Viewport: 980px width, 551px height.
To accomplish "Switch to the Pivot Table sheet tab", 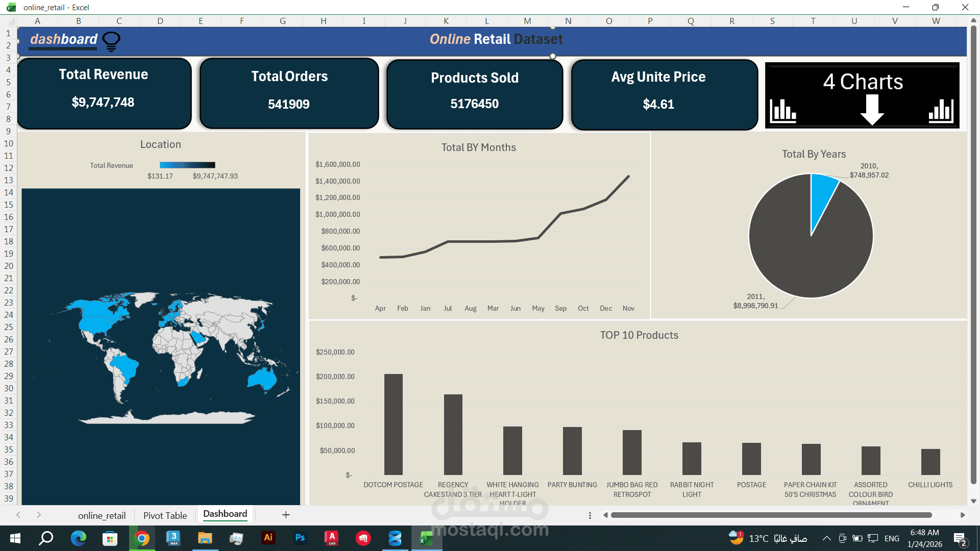I will point(165,515).
